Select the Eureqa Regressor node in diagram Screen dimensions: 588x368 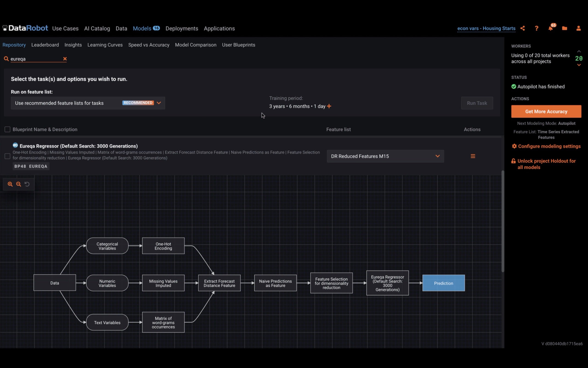click(x=387, y=283)
